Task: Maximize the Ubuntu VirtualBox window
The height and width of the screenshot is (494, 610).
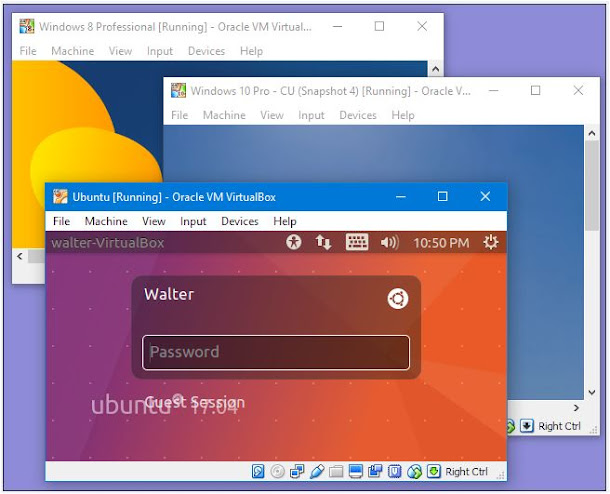Action: tap(443, 196)
